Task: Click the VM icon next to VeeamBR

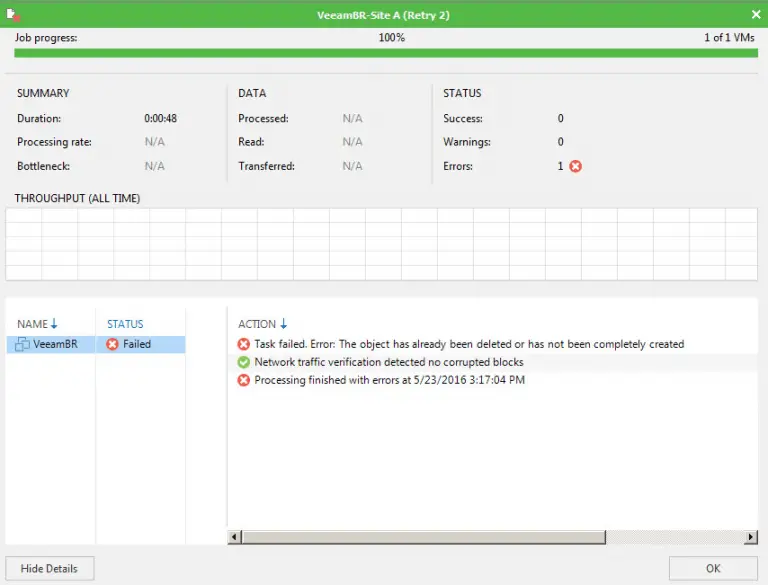Action: point(23,344)
